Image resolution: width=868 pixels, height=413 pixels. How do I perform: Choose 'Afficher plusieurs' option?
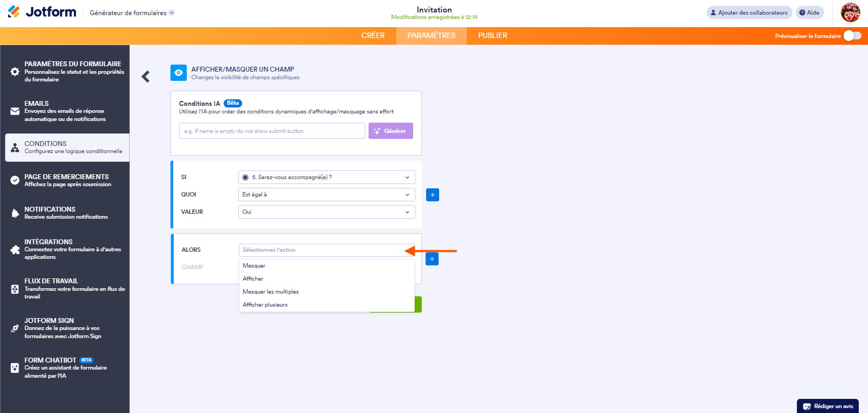[x=265, y=305]
